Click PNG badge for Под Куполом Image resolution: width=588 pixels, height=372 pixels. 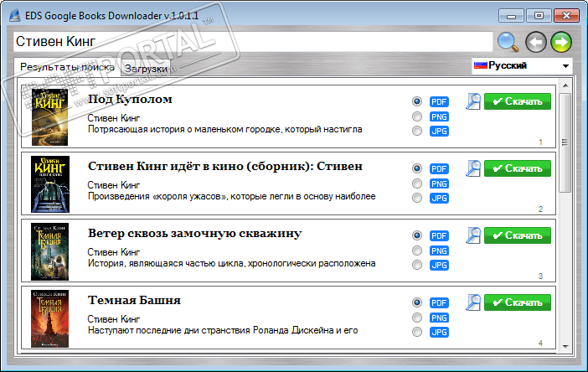tap(439, 117)
